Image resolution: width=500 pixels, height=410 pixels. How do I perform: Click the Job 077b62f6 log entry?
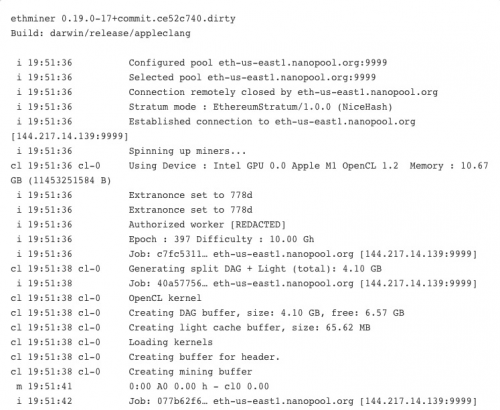(x=247, y=401)
